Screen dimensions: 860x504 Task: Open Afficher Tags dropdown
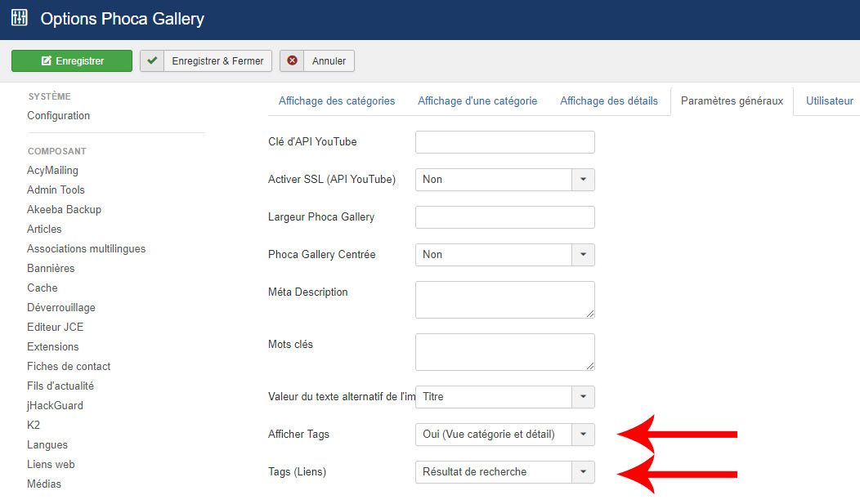click(x=505, y=435)
